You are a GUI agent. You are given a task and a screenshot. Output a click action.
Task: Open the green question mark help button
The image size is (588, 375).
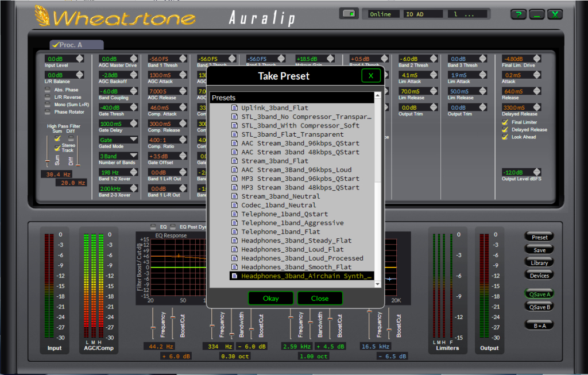click(x=519, y=14)
